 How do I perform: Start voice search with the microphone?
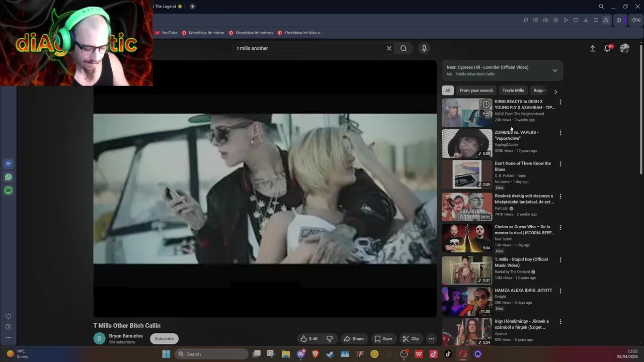(424, 48)
